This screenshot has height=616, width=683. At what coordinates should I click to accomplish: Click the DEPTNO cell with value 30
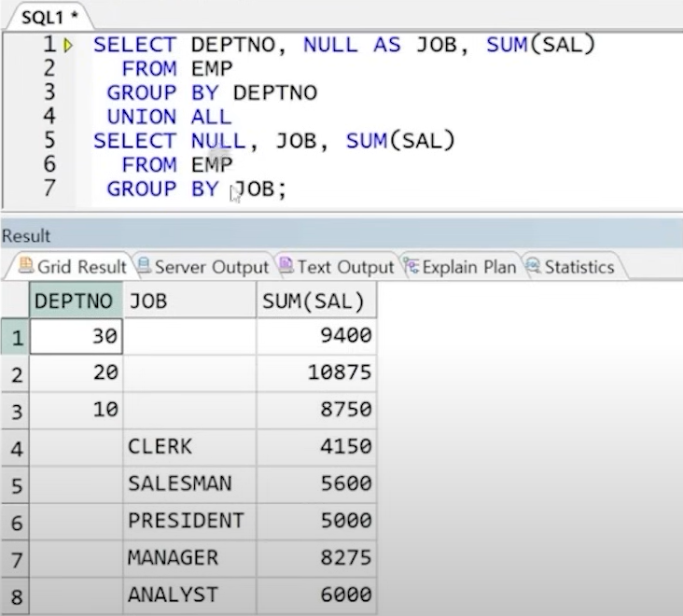[77, 336]
